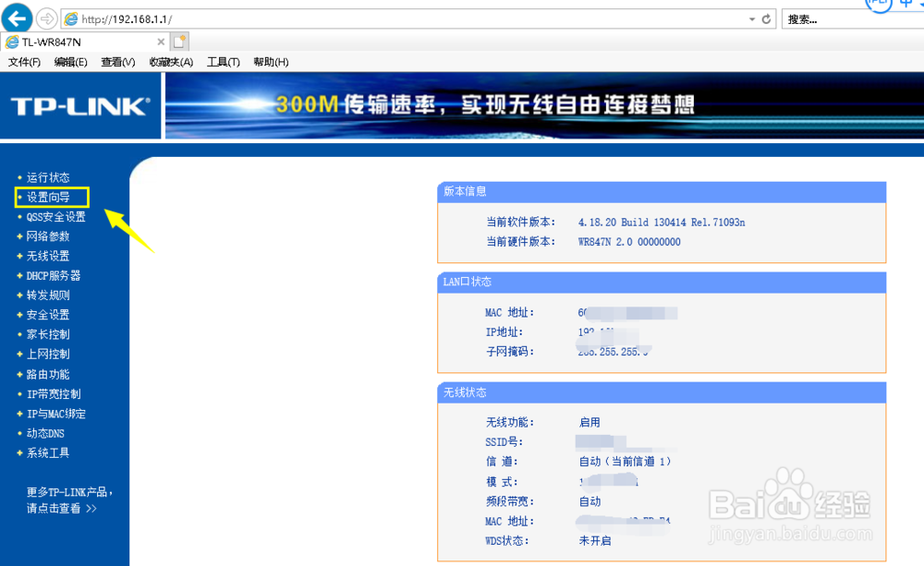Open 家长控制 in the sidebar

click(x=48, y=334)
